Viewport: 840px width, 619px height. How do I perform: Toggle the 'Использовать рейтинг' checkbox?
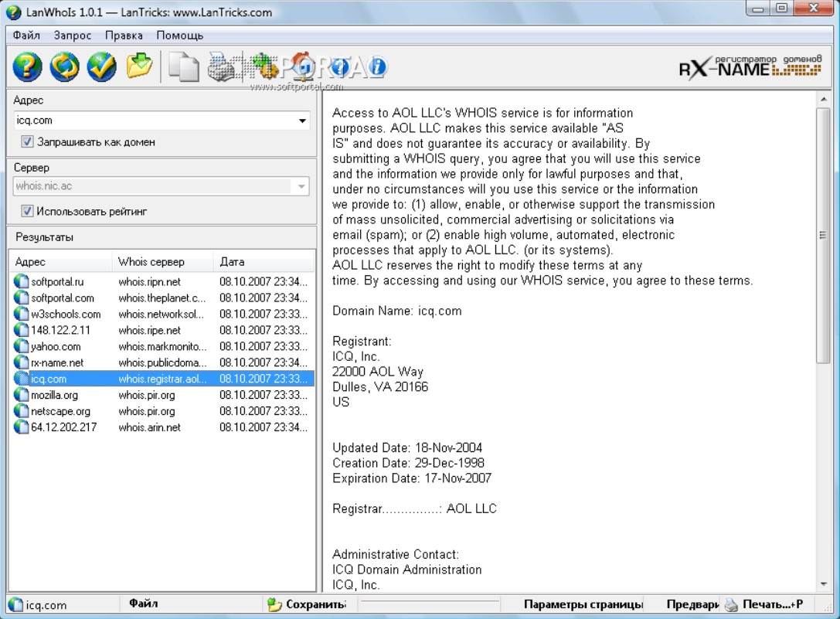(x=28, y=211)
